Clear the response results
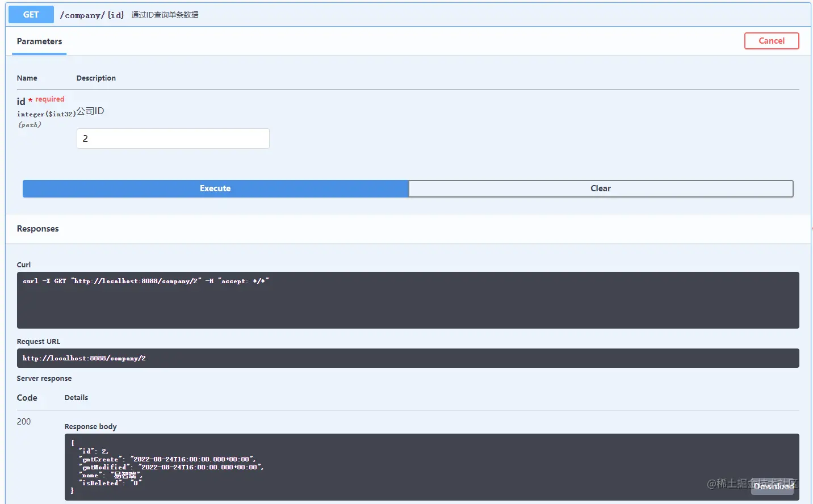This screenshot has height=504, width=813. tap(601, 188)
